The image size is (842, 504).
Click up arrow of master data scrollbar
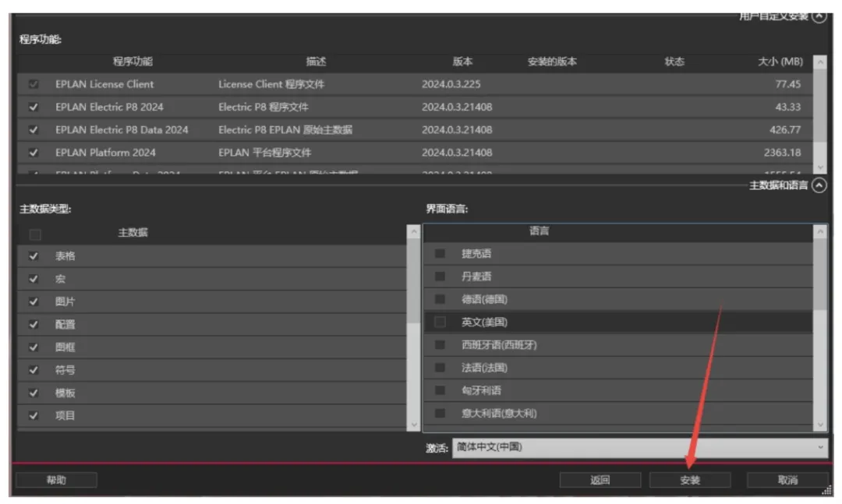pyautogui.click(x=413, y=232)
